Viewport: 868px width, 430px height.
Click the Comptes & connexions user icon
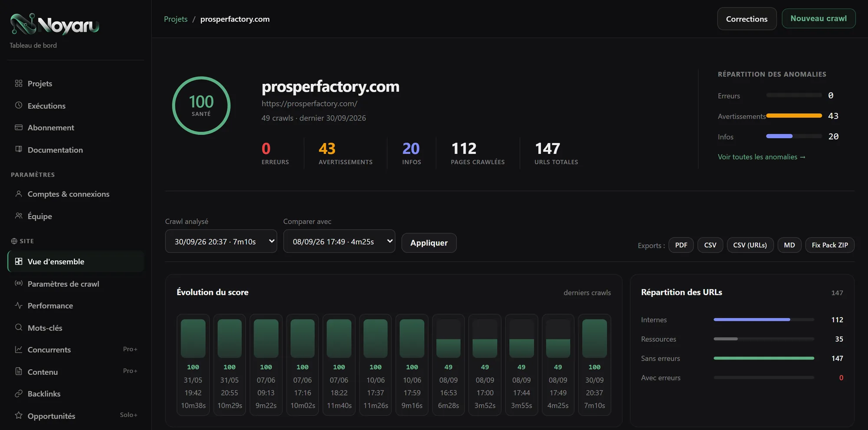click(x=19, y=194)
